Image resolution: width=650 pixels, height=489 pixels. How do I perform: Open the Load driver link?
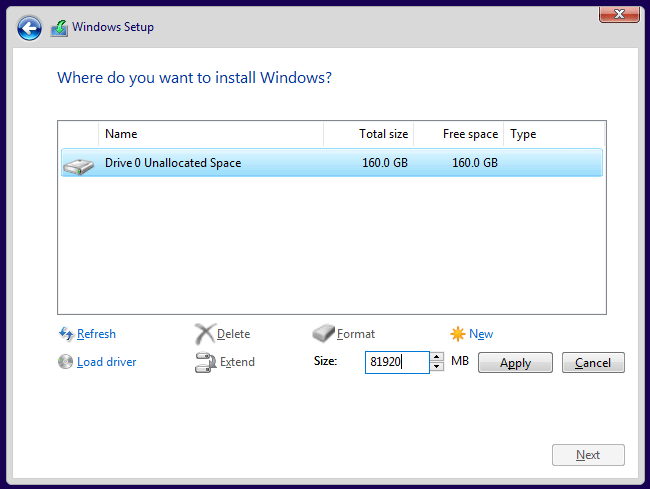106,362
